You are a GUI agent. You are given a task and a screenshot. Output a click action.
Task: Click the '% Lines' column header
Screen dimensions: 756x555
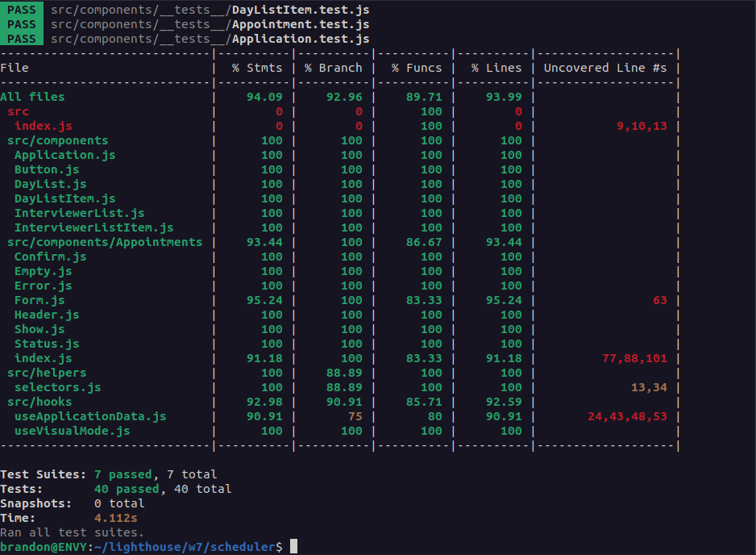click(x=496, y=68)
